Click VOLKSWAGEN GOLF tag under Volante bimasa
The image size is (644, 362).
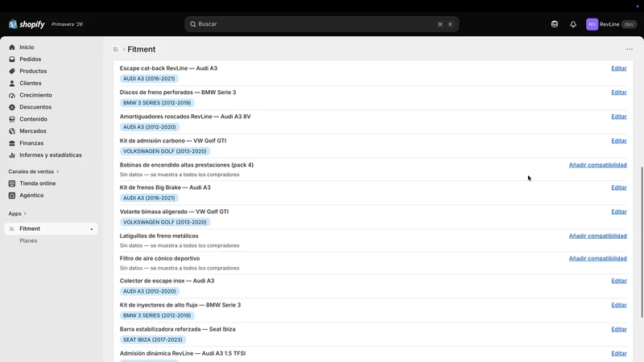pyautogui.click(x=165, y=223)
